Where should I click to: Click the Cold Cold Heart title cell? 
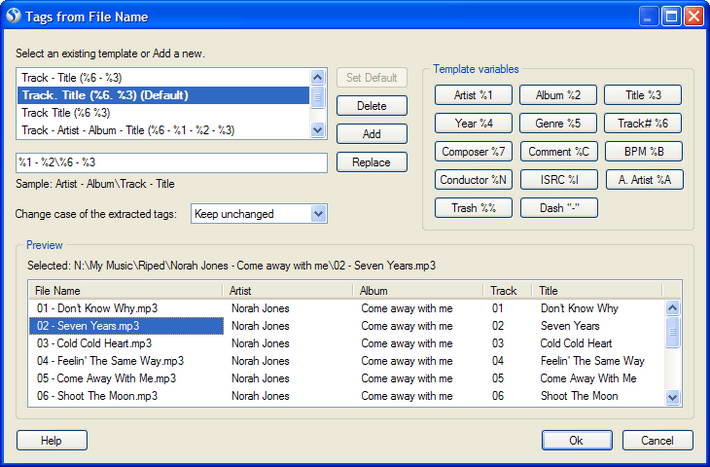tap(576, 343)
